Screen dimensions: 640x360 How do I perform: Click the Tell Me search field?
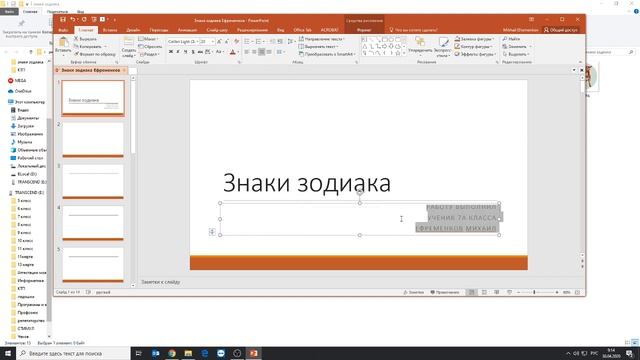[x=413, y=30]
